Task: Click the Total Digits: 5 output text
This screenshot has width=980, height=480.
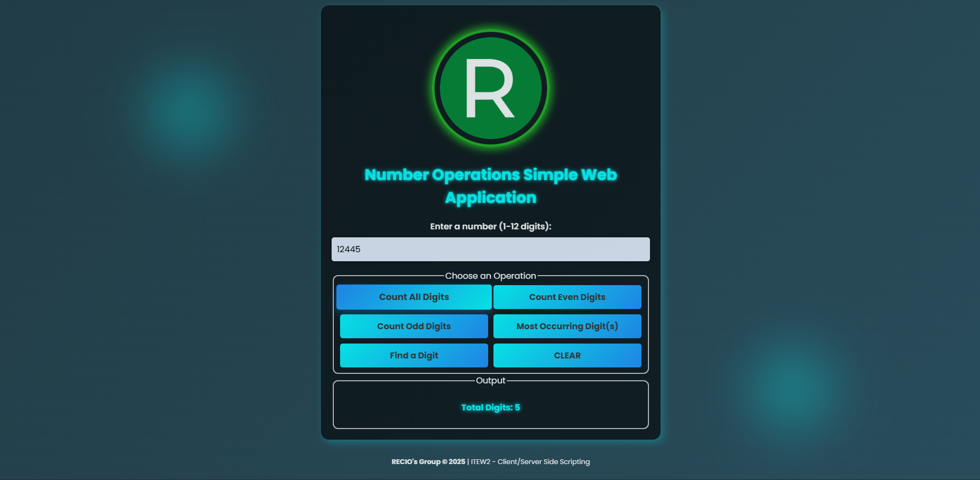Action: [491, 407]
